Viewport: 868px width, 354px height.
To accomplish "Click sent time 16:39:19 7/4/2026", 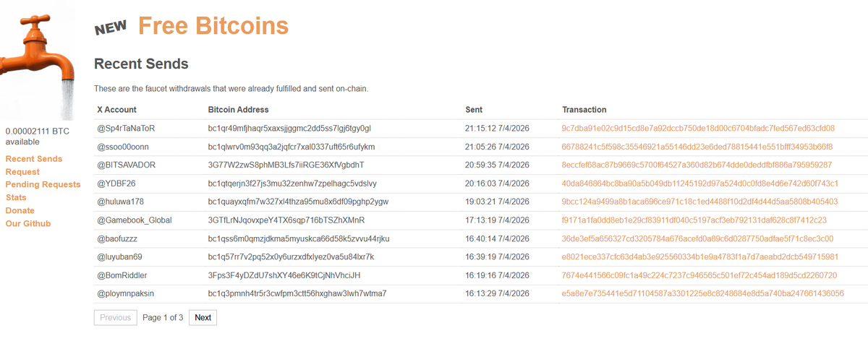I will 498,257.
